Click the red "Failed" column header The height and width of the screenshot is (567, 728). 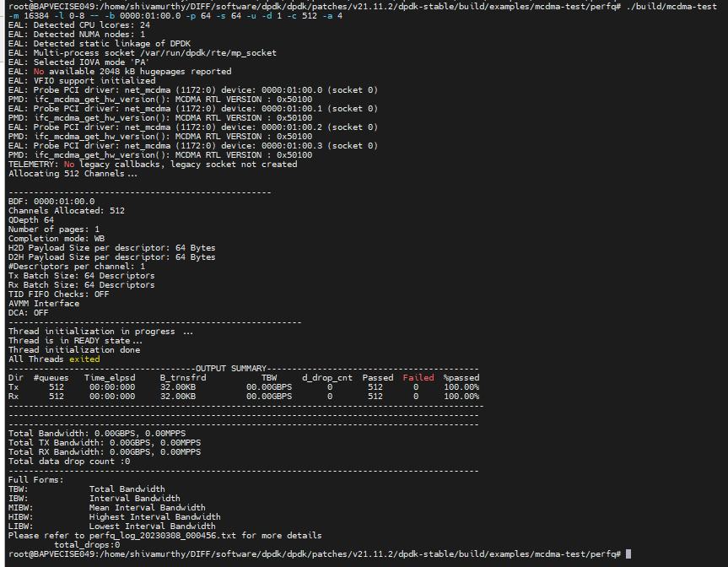click(x=418, y=378)
